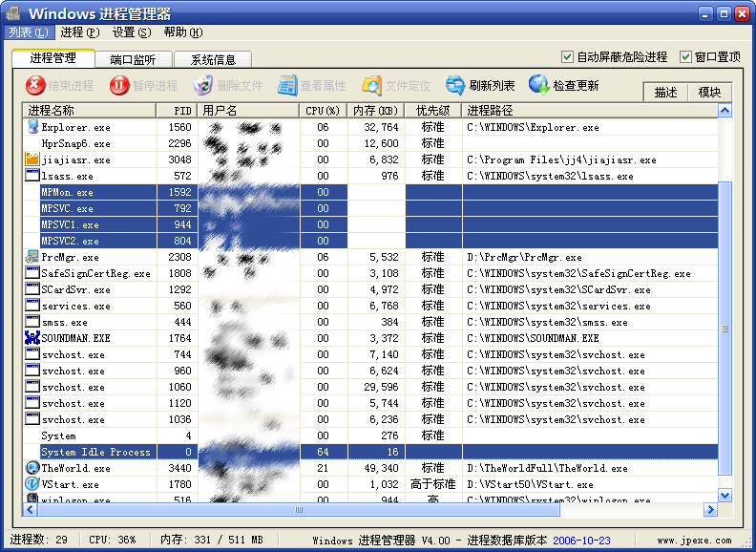Click the icon of svchost.exe PID 744
This screenshot has height=552, width=756.
click(x=31, y=354)
